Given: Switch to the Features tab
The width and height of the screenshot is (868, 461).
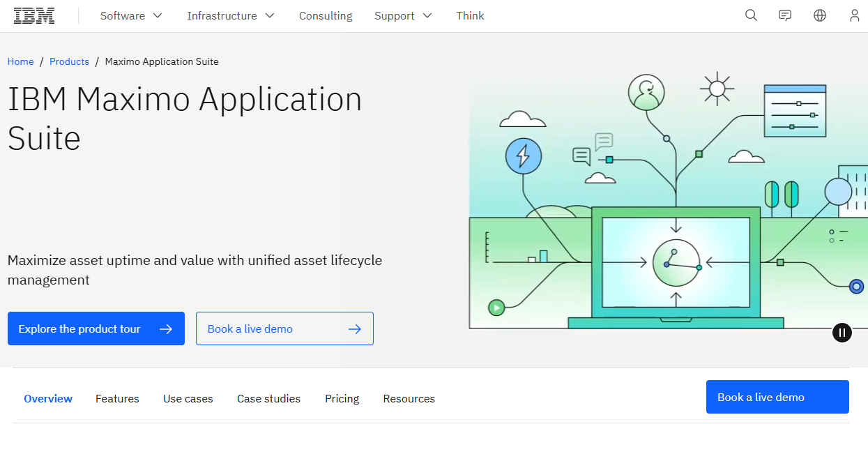Looking at the screenshot, I should [117, 399].
